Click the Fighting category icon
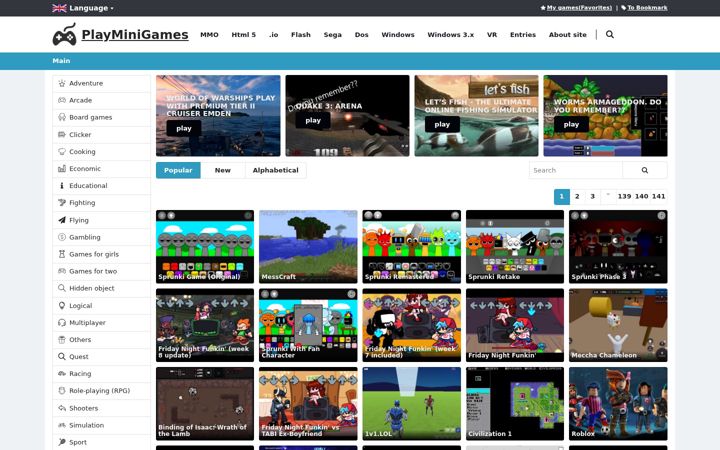720x450 pixels. [62, 202]
